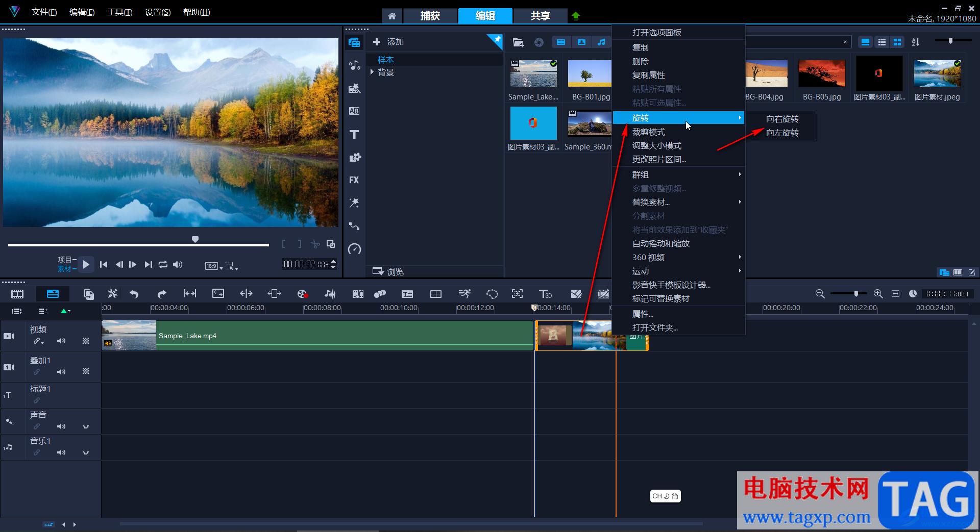Switch to storyboard view in the timeline toolbar
This screenshot has height=532, width=980.
17,294
